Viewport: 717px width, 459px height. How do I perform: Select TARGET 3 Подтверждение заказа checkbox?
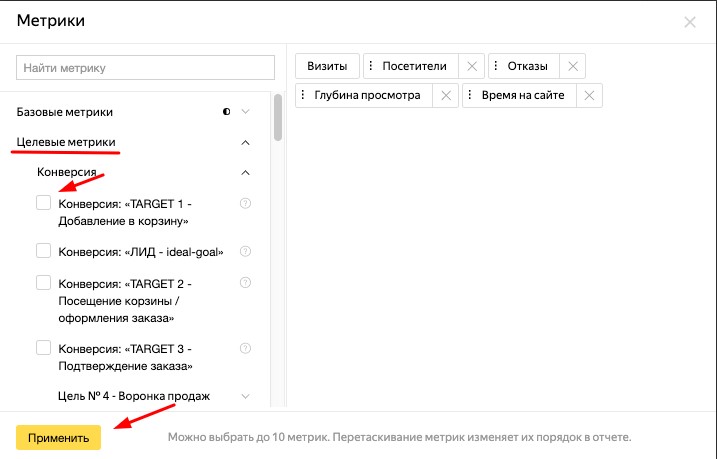pyautogui.click(x=43, y=348)
